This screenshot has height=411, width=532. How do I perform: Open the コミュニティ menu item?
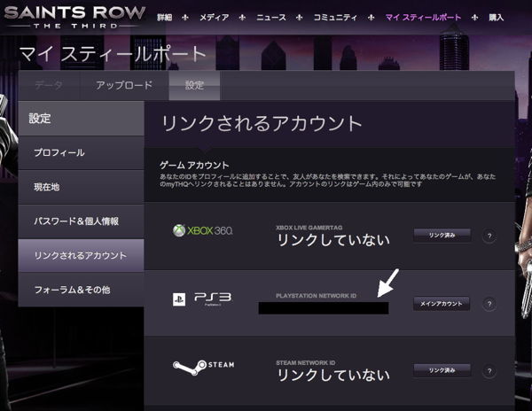click(335, 18)
